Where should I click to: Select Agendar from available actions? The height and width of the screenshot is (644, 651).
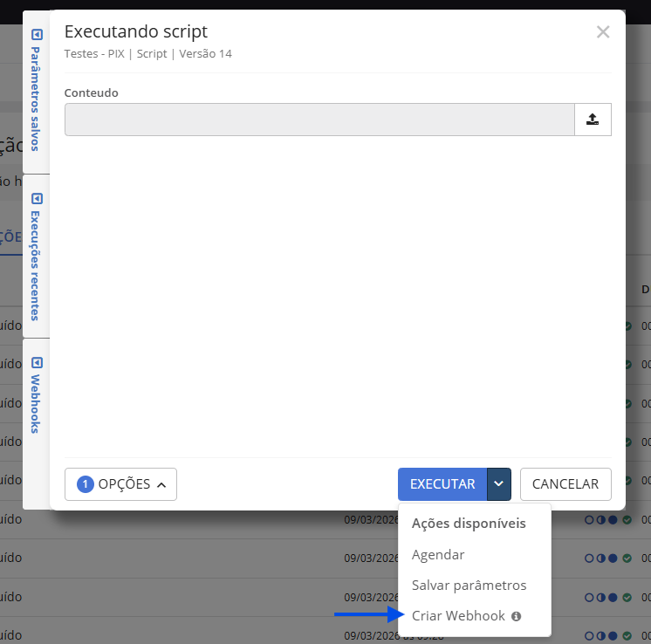[x=438, y=555]
